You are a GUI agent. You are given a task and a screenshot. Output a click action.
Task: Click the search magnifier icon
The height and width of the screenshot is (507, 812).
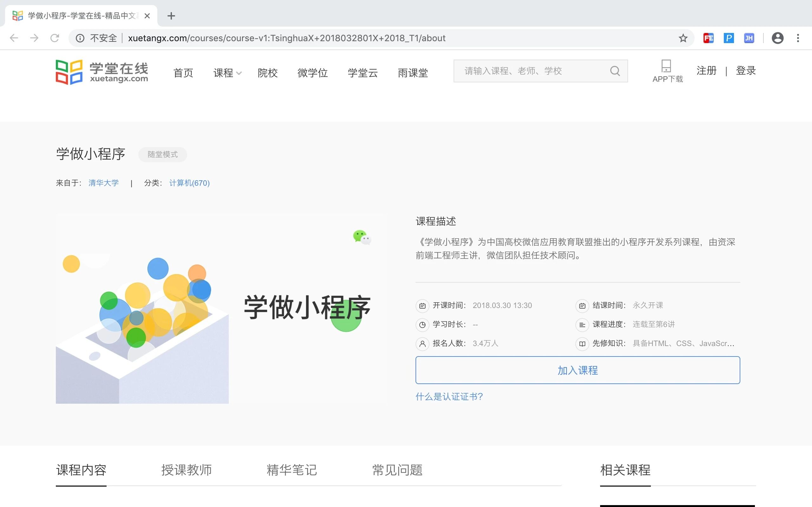tap(615, 71)
